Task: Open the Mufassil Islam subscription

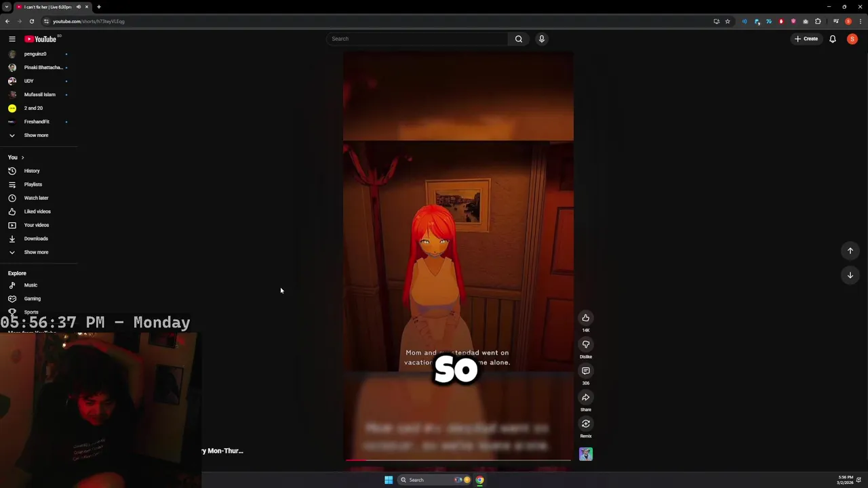Action: tap(39, 94)
